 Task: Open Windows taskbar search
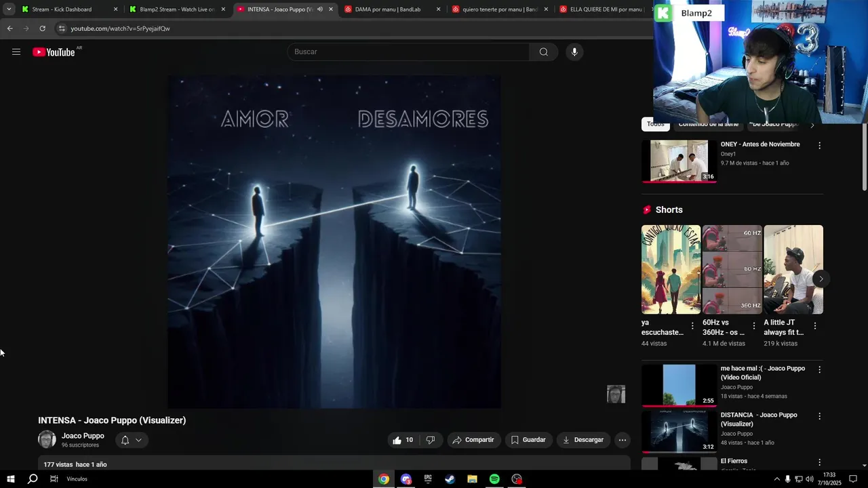click(32, 479)
